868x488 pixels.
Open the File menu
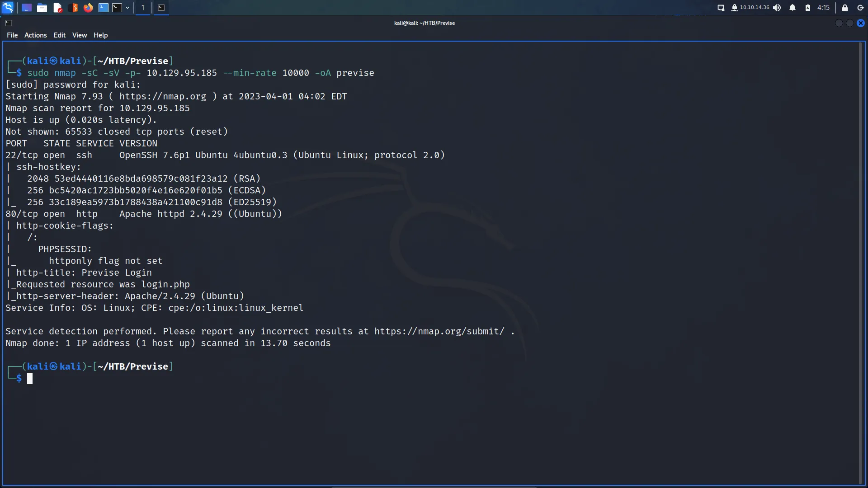(x=12, y=35)
